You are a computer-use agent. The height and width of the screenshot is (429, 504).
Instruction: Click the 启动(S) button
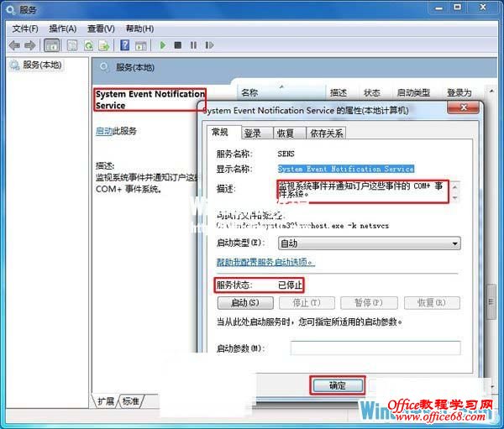[x=245, y=303]
